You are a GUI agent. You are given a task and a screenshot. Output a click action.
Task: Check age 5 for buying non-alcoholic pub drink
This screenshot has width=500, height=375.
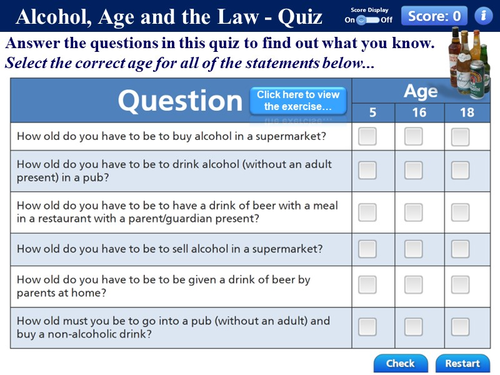tap(367, 327)
